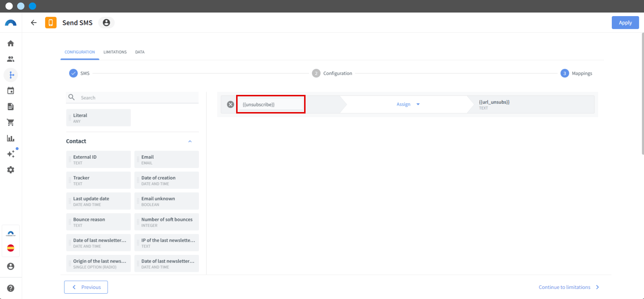Open the help question mark icon
Viewport: 644px width, 299px height.
click(11, 288)
